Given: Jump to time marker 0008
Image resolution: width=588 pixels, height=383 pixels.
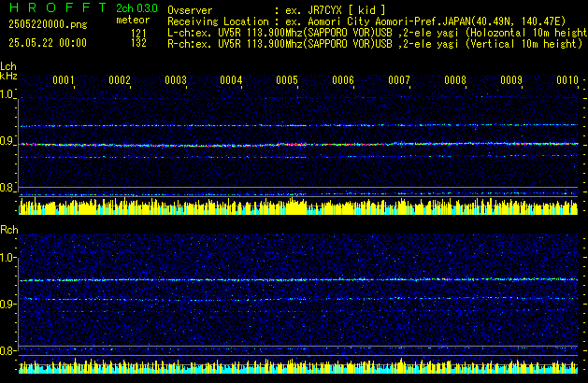Looking at the screenshot, I should 455,80.
